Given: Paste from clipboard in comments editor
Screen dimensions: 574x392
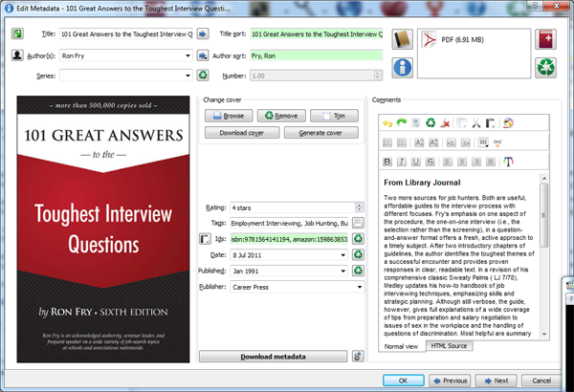Looking at the screenshot, I should pyautogui.click(x=490, y=123).
